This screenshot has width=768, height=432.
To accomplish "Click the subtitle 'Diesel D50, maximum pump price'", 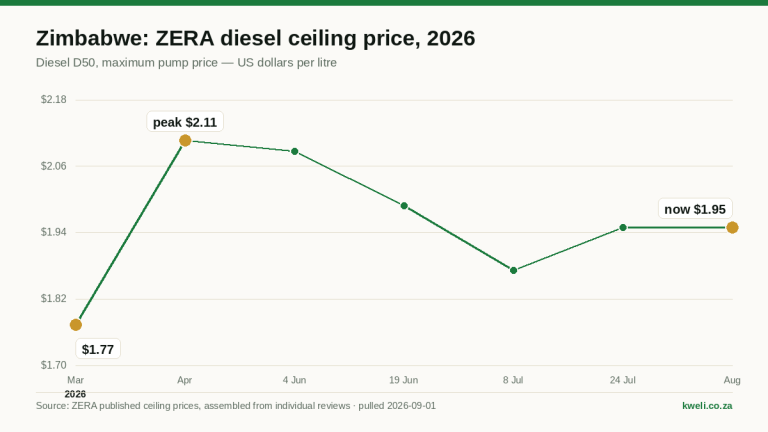I will pos(127,63).
